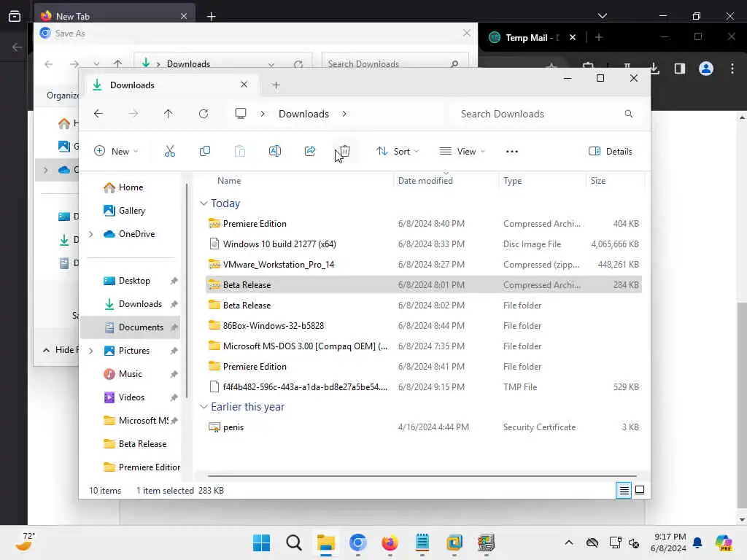Screen dimensions: 747x560
Task: Click Organize in the Save As dialog
Action: 63,96
